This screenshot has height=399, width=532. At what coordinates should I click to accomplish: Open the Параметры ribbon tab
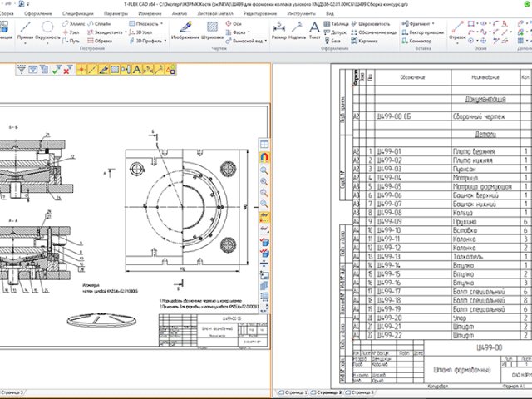point(116,13)
